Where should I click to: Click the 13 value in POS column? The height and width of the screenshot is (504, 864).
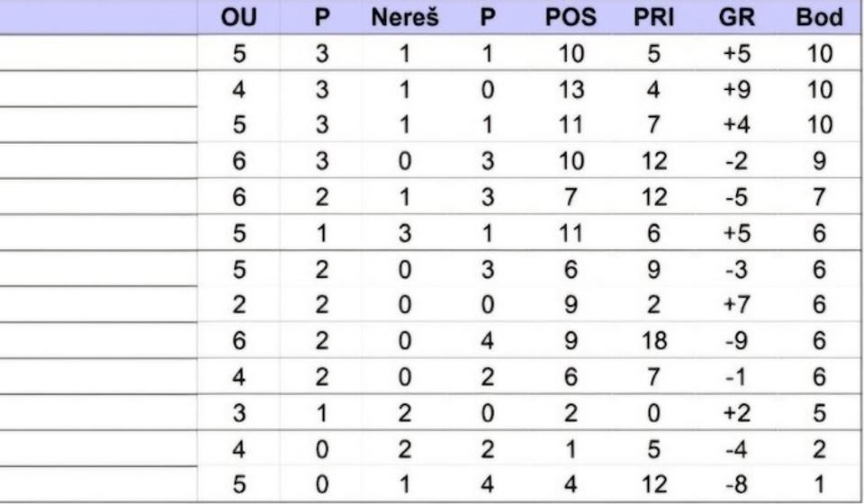tap(570, 89)
